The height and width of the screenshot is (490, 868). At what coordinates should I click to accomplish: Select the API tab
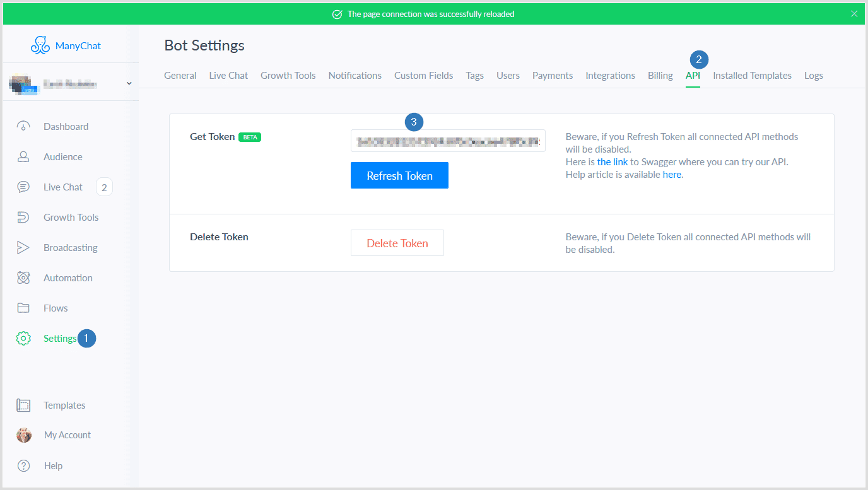pos(693,75)
